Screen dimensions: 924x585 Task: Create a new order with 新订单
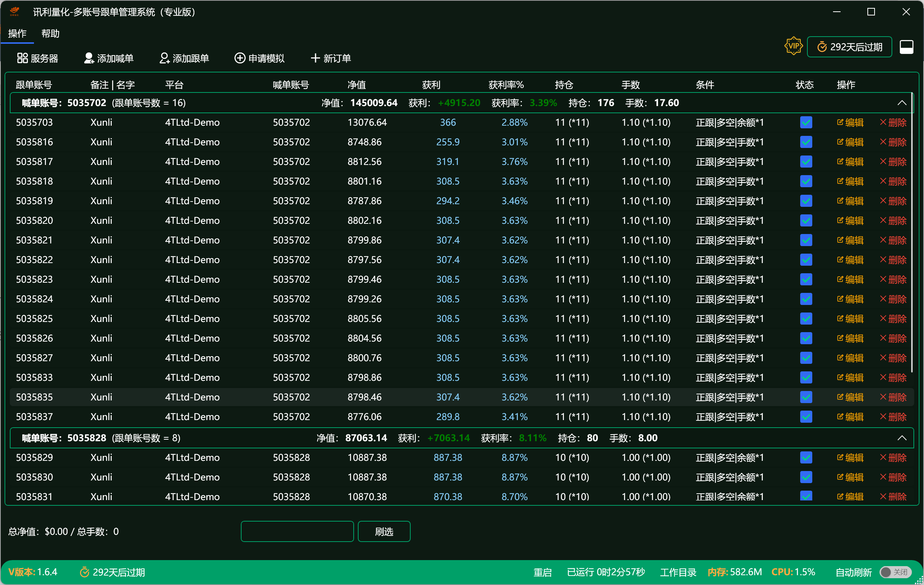(x=330, y=58)
